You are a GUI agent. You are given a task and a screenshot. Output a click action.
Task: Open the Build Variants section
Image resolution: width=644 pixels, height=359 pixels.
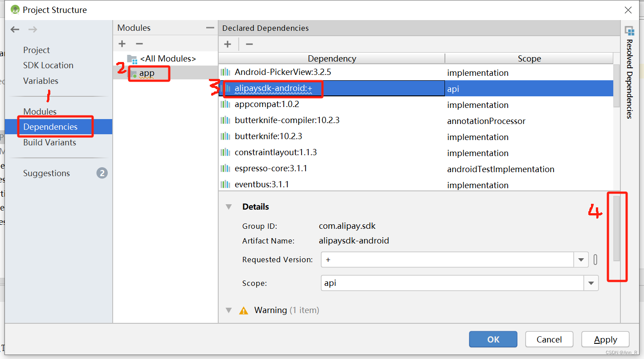49,142
